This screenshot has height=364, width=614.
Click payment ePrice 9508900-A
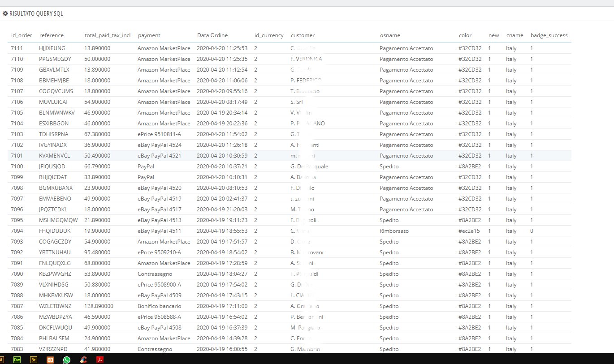159,284
